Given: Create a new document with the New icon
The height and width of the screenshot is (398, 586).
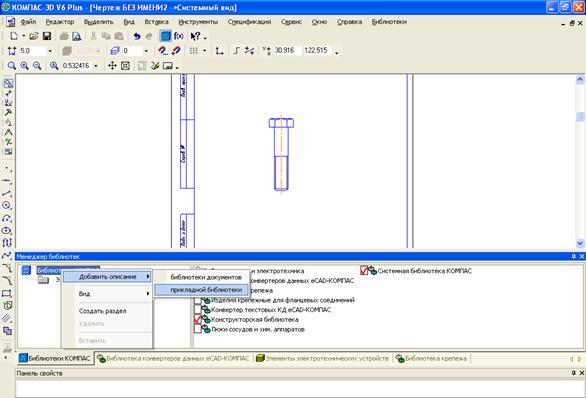Looking at the screenshot, I should click(13, 36).
